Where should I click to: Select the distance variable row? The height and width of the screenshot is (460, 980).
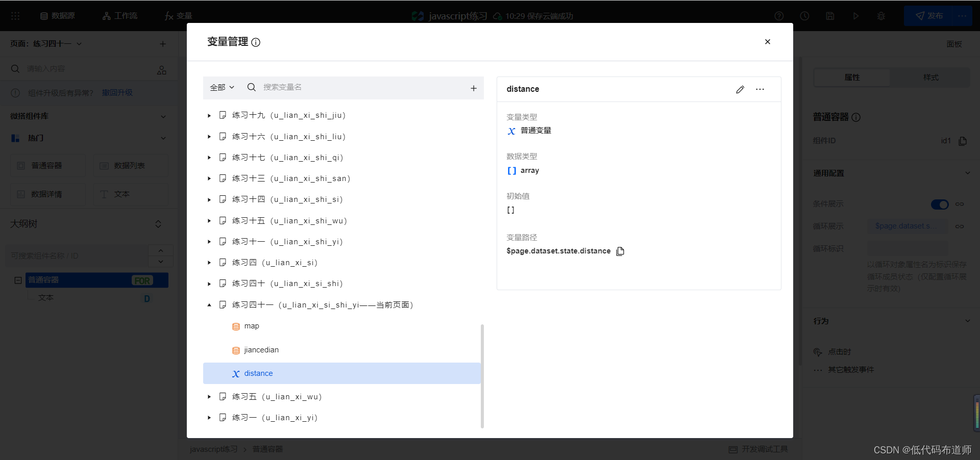[x=342, y=373]
